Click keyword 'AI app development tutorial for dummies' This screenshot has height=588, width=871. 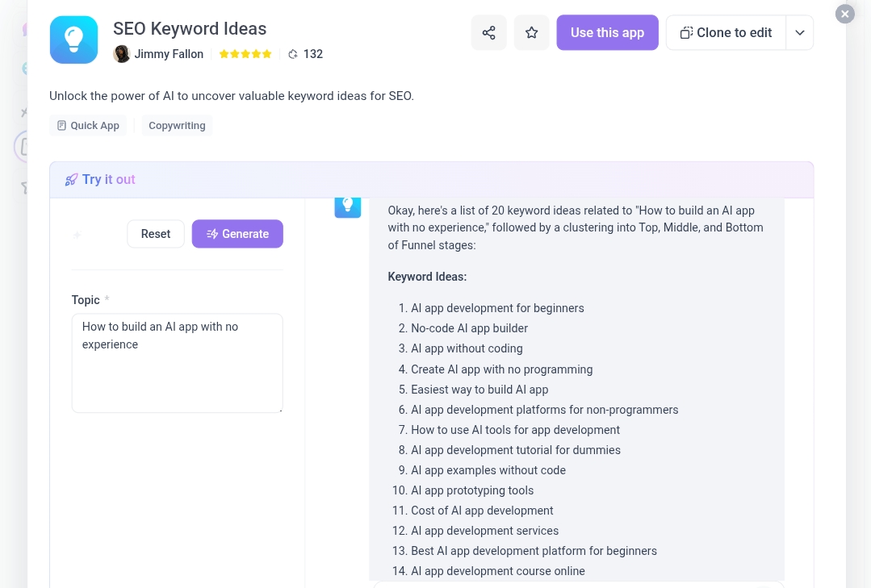(x=516, y=450)
